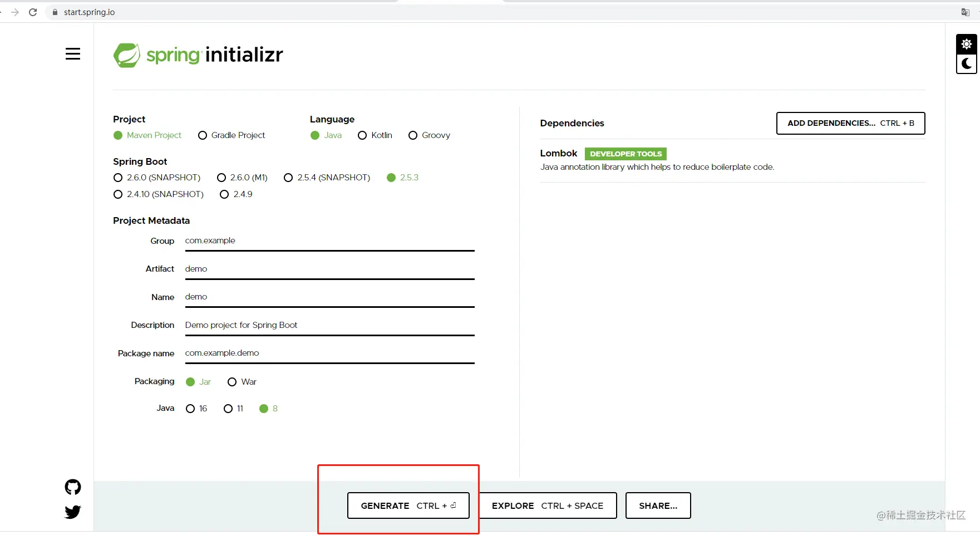
Task: Edit the Group field
Action: [329, 241]
